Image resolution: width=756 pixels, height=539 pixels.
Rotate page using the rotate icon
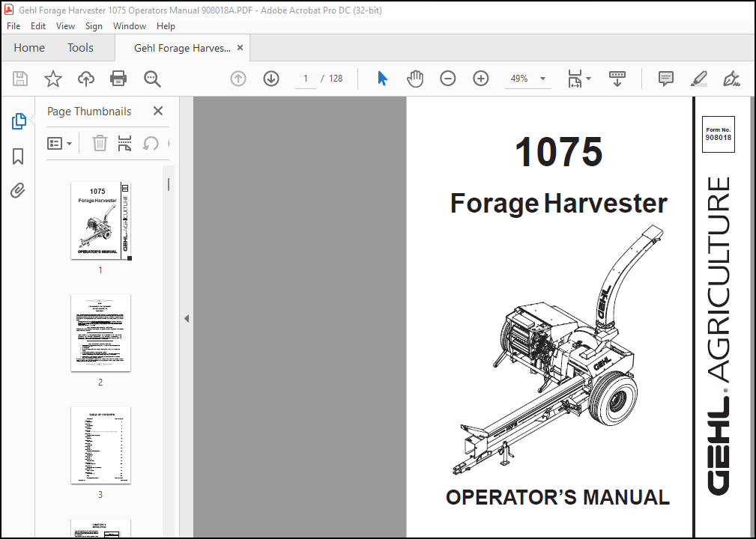[x=151, y=143]
